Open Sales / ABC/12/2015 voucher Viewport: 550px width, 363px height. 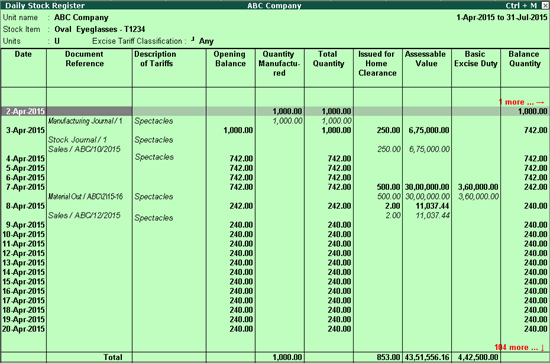tap(84, 215)
